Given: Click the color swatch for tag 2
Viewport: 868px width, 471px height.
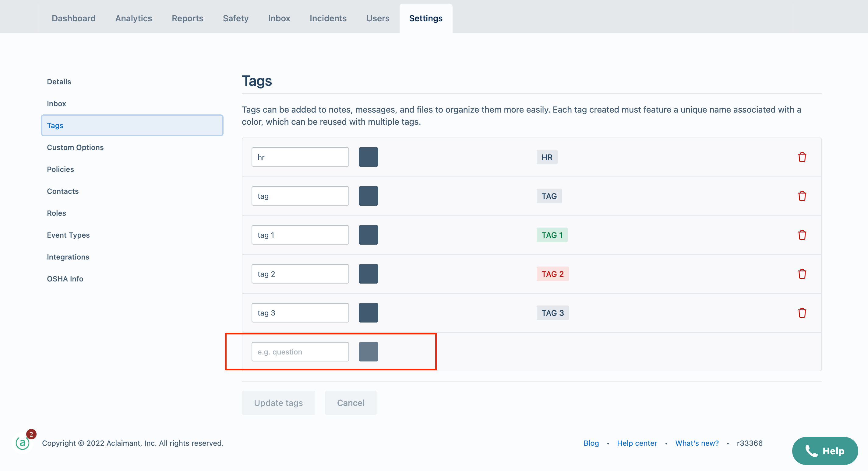Looking at the screenshot, I should pyautogui.click(x=368, y=274).
